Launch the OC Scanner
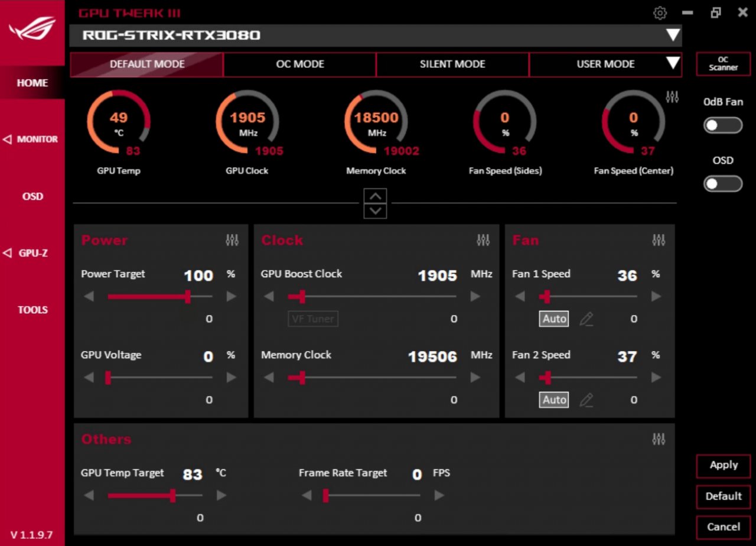The image size is (756, 546). [x=723, y=64]
